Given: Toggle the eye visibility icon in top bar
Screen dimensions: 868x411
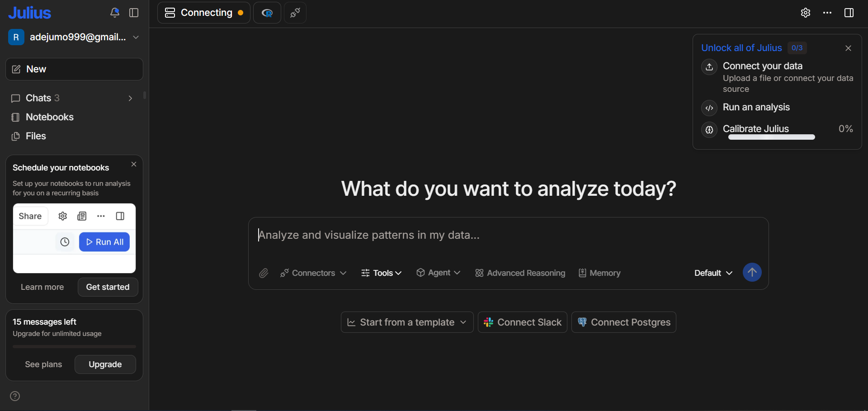Looking at the screenshot, I should coord(267,13).
